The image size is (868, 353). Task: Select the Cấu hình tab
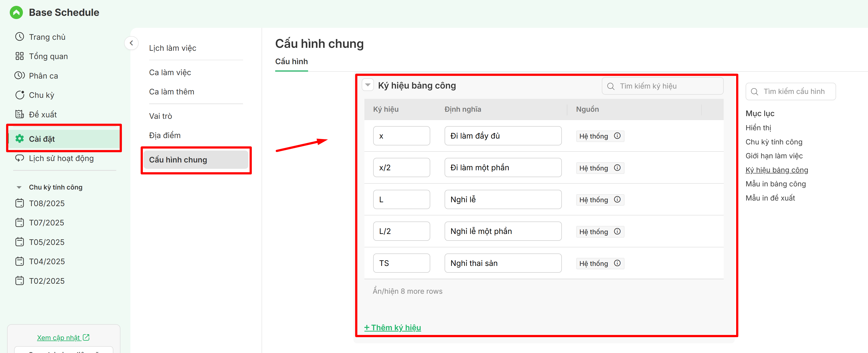tap(291, 62)
